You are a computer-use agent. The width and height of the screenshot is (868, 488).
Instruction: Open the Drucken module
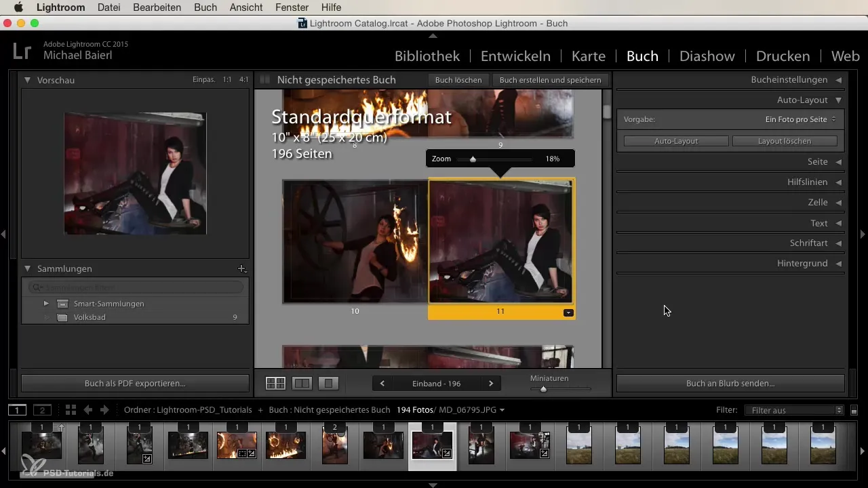[783, 56]
